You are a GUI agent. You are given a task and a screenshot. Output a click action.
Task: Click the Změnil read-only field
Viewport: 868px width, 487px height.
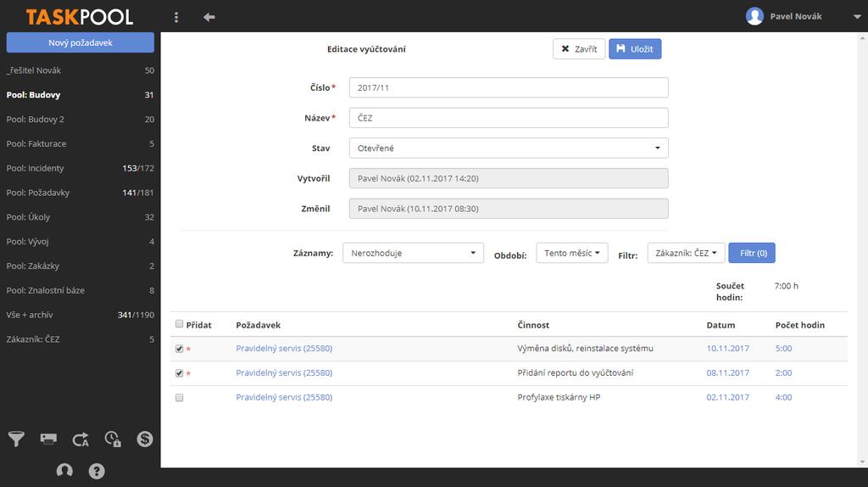tap(509, 209)
